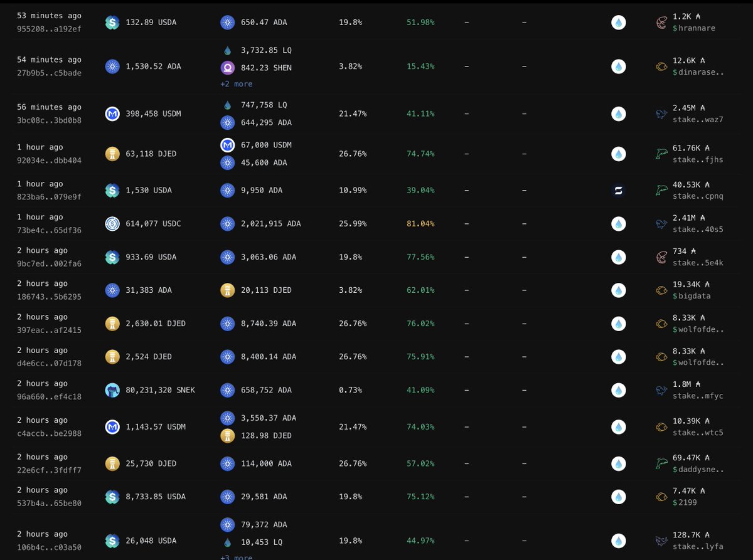
Task: Click the 2,524 DJED amount
Action: tap(149, 357)
